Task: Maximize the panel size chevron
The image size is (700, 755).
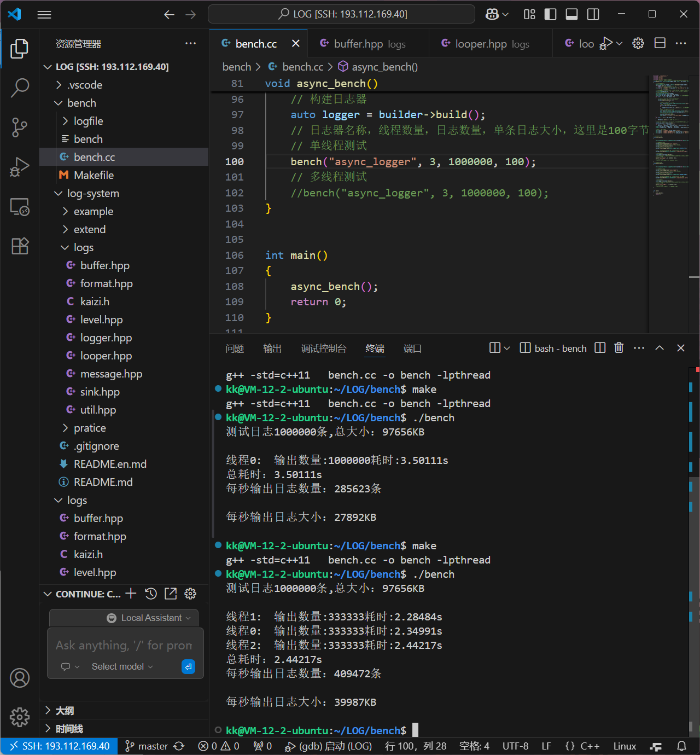Action: pos(660,348)
